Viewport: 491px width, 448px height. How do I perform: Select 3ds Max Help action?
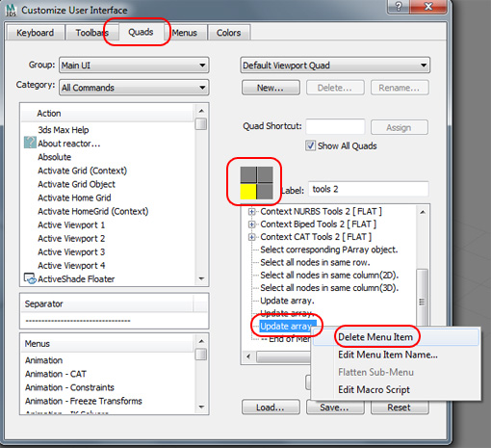[64, 130]
